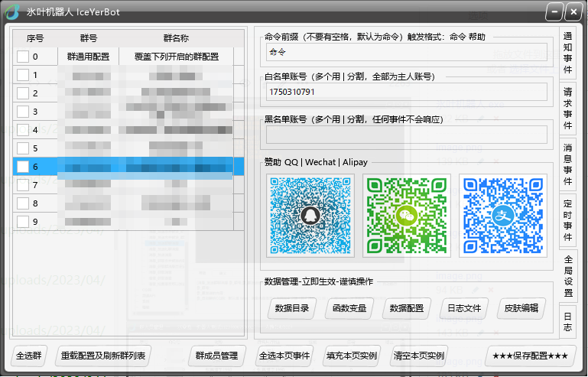
Task: Tick the checkbox for row 3
Action: (23, 112)
